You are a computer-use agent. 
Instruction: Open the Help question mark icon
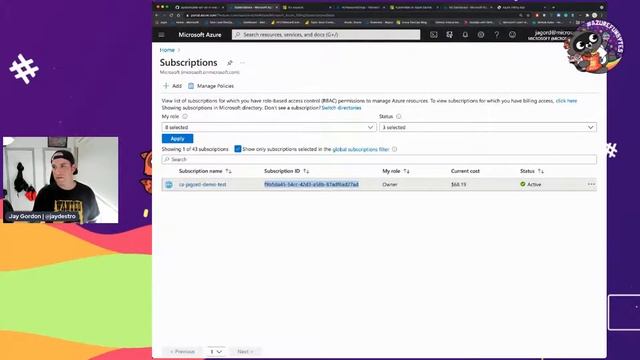click(496, 35)
